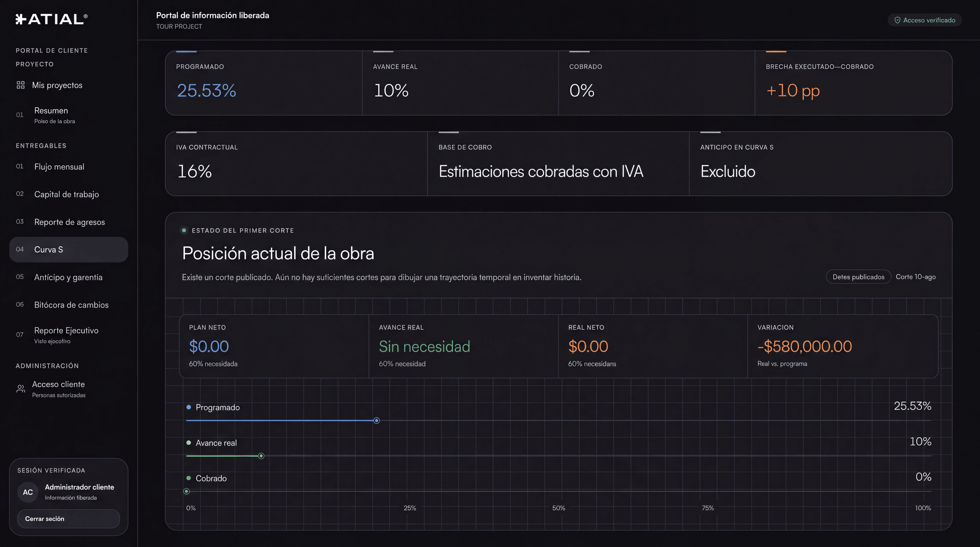Click the Excluido anticipo value
This screenshot has width=980, height=547.
coord(728,171)
